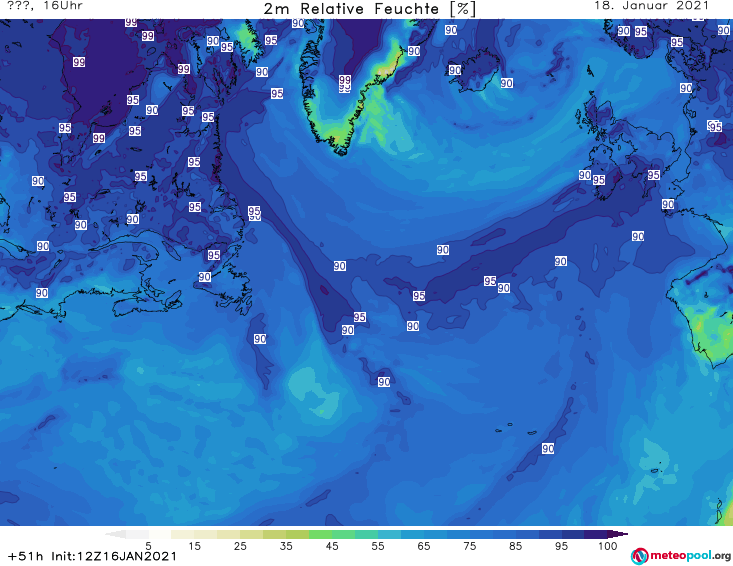Click the colorbar tick label '55'
733x566 pixels.
click(378, 546)
